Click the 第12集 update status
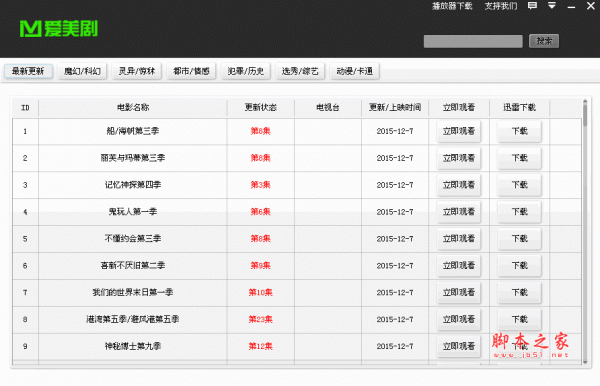 [x=261, y=346]
